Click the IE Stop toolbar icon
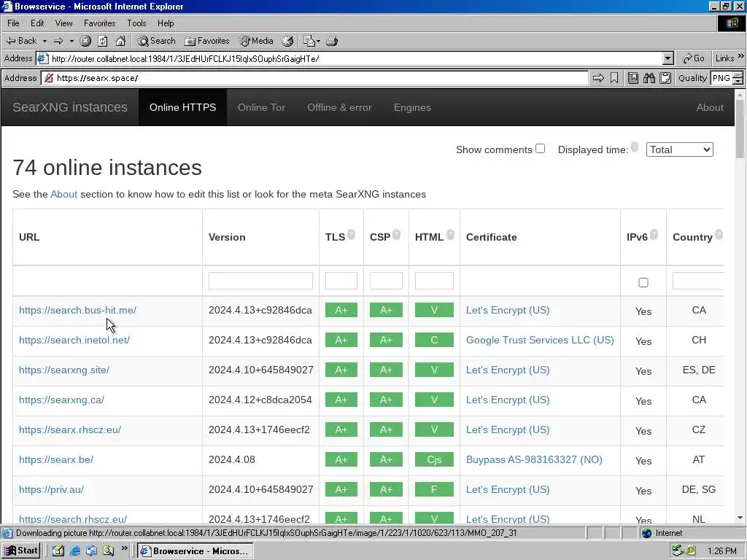 coord(86,41)
